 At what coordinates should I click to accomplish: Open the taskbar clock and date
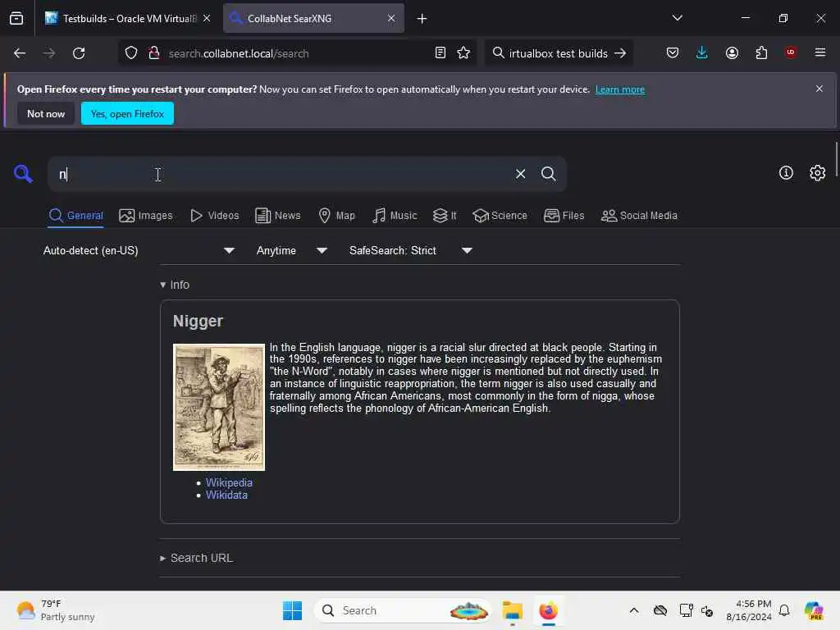click(748, 610)
